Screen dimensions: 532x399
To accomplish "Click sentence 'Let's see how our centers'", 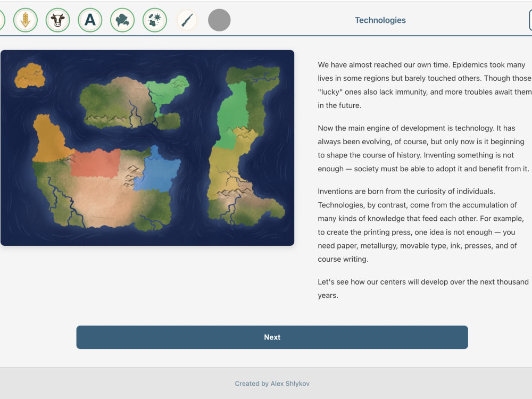I will pos(423,288).
